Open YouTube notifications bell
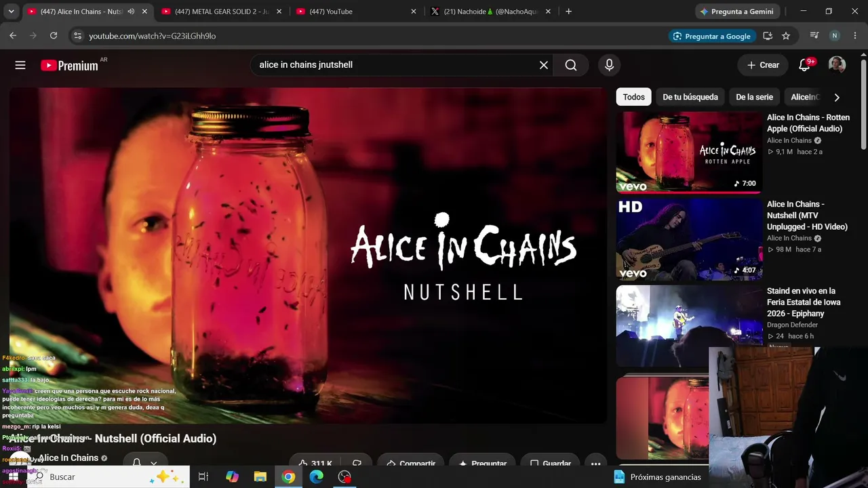Screen dimensions: 868x488 [805, 65]
